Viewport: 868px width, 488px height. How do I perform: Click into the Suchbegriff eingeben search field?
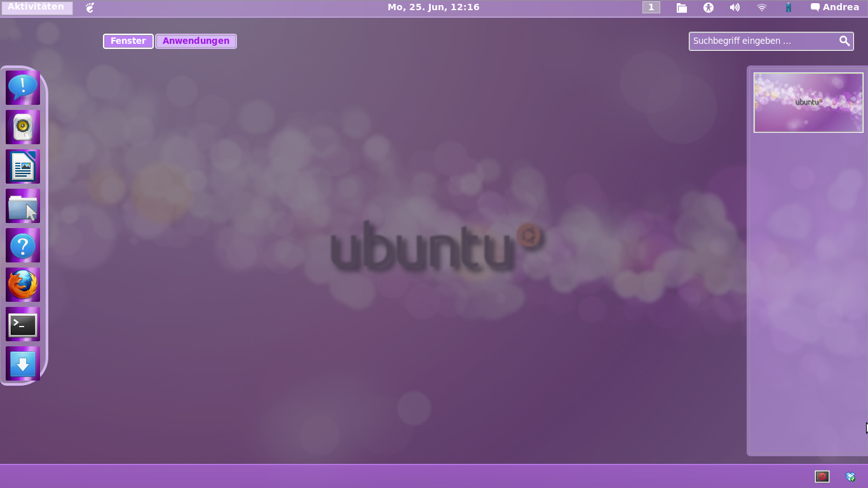click(x=771, y=41)
